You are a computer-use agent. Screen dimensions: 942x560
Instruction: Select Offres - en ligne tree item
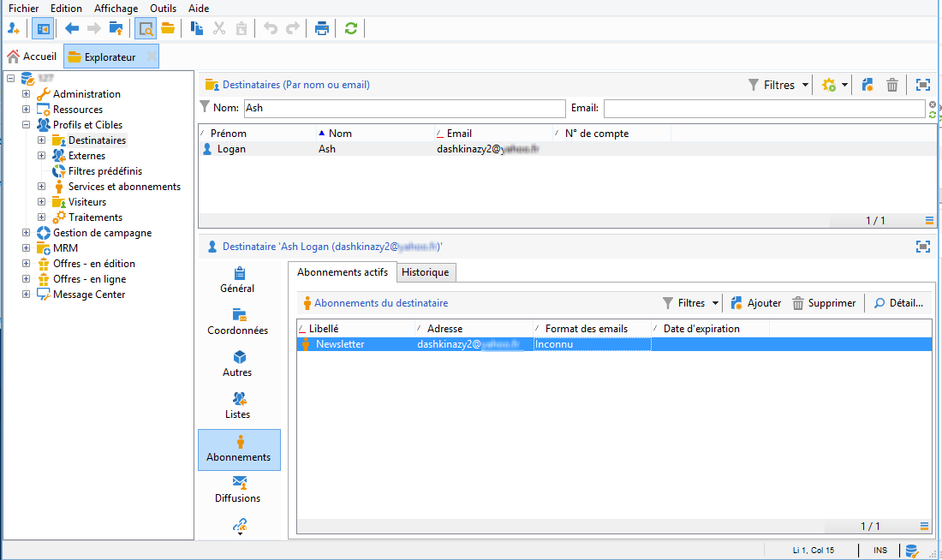pos(90,279)
